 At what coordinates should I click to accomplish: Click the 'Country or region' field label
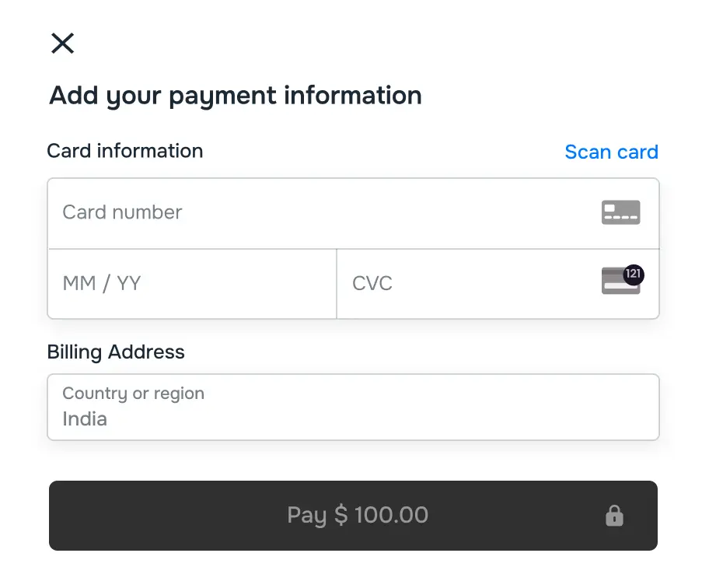click(x=133, y=394)
